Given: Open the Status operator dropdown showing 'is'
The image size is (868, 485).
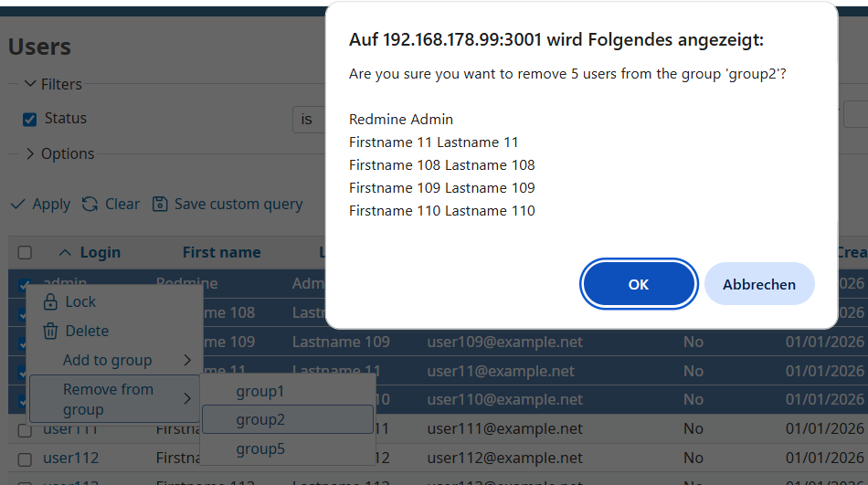Looking at the screenshot, I should coord(311,120).
